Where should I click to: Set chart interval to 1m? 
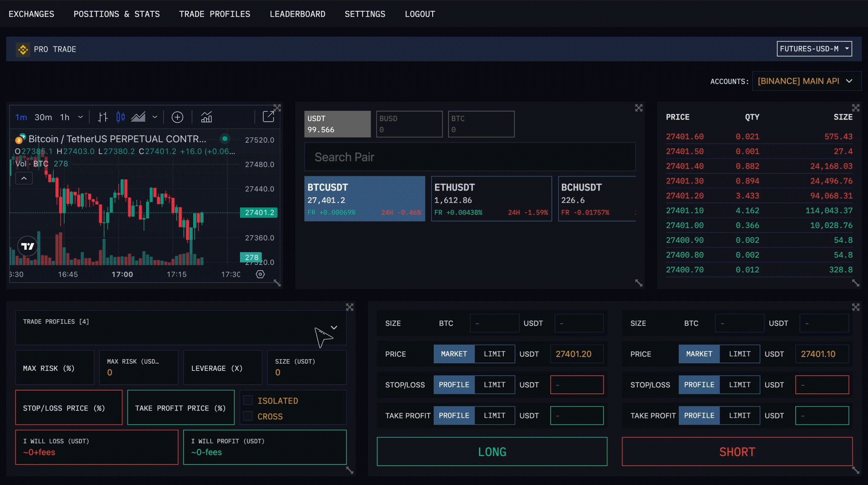(21, 117)
